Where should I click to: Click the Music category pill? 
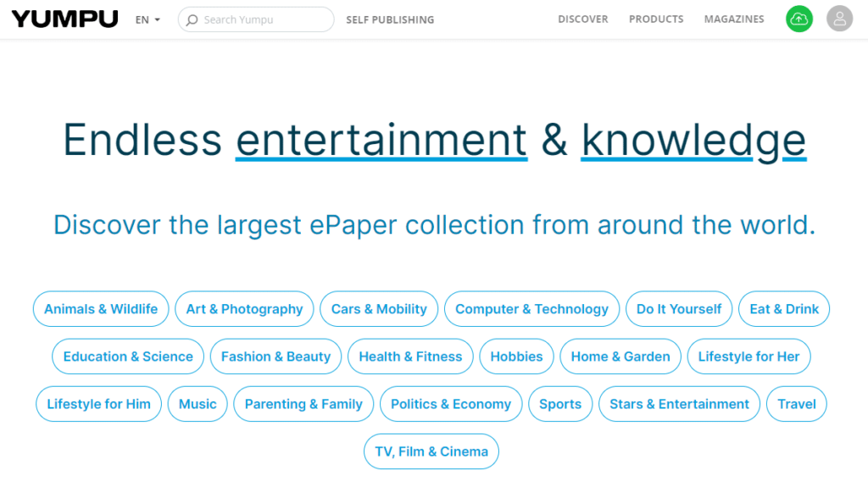point(198,404)
